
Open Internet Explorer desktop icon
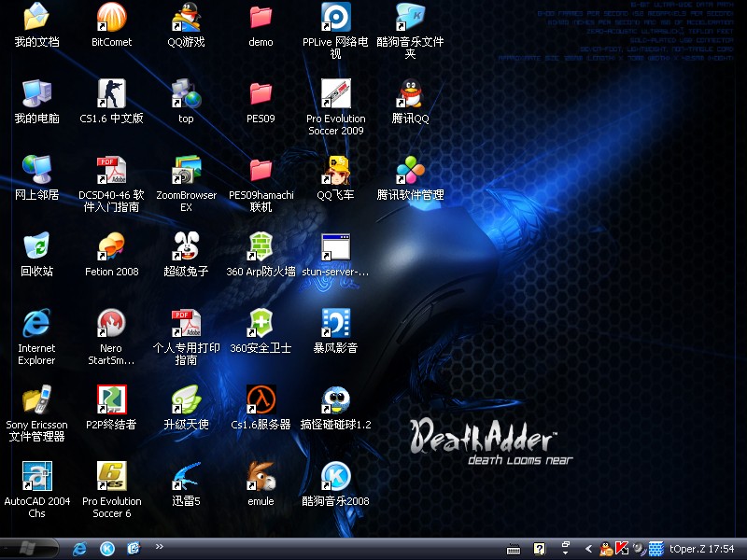(36, 323)
